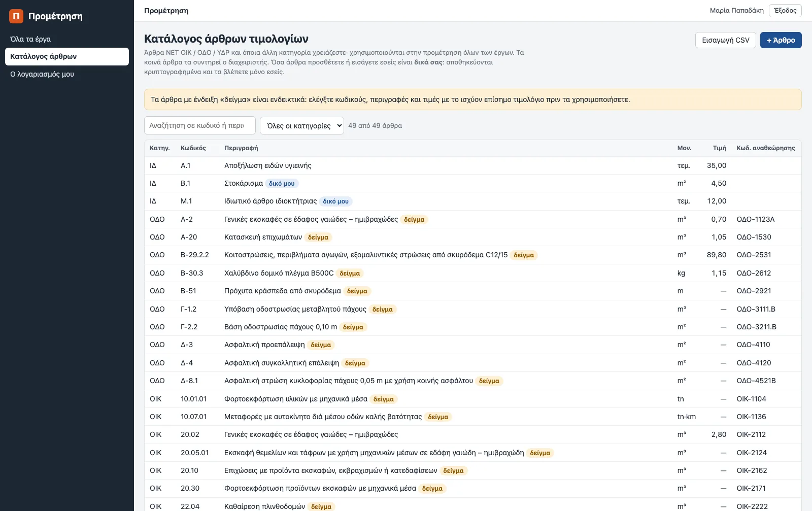Click Κατασκευή επιχωμάτων description
Viewport: 812px width, 511px height.
[263, 237]
